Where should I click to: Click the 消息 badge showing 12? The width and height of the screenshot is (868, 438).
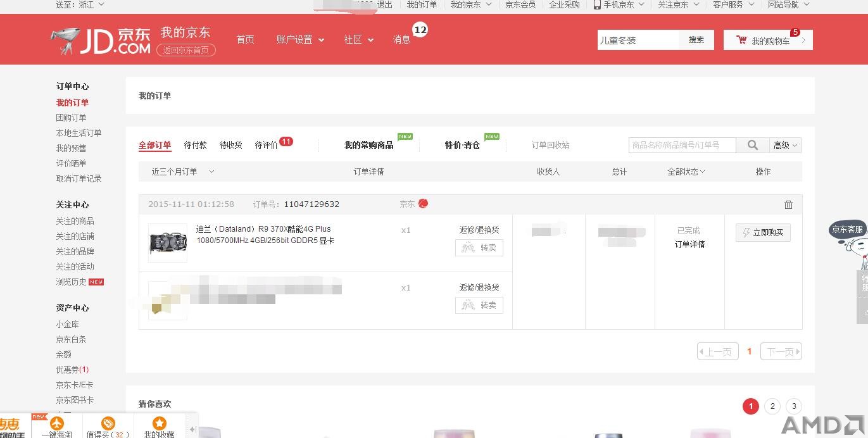[420, 30]
